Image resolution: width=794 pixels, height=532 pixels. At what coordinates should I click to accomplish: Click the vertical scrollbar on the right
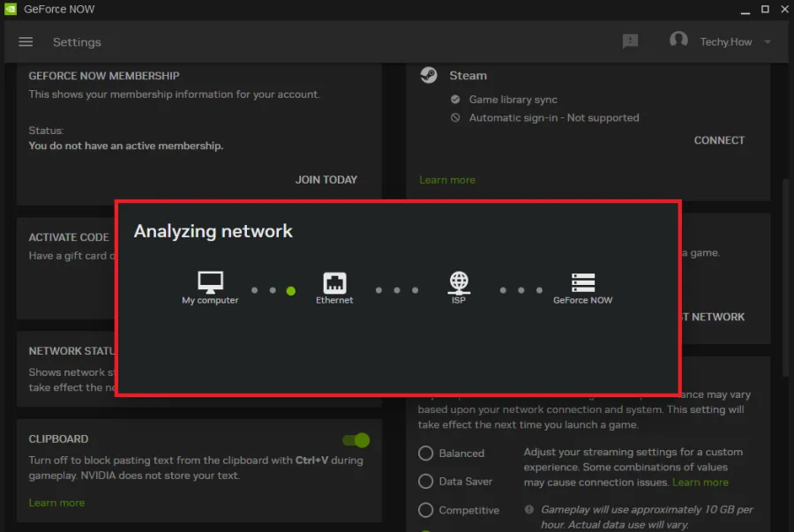pos(786,277)
